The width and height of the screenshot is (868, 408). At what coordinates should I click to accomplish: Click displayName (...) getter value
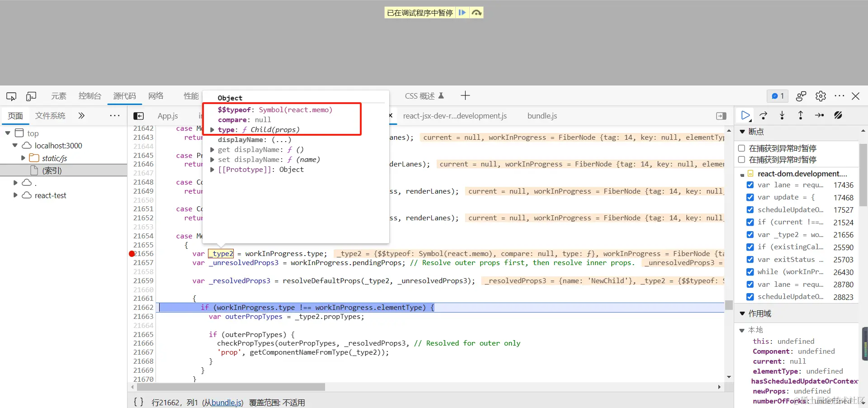click(x=281, y=140)
